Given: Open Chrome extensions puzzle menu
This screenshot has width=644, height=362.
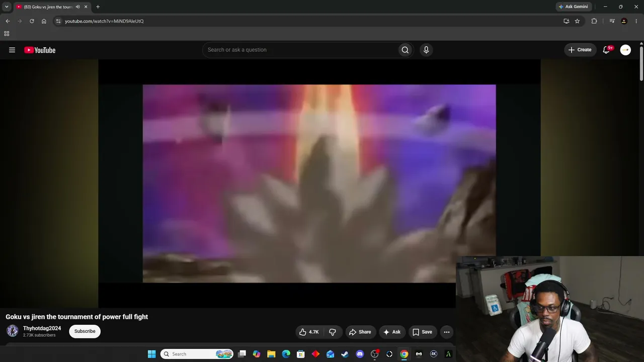Looking at the screenshot, I should click(594, 21).
